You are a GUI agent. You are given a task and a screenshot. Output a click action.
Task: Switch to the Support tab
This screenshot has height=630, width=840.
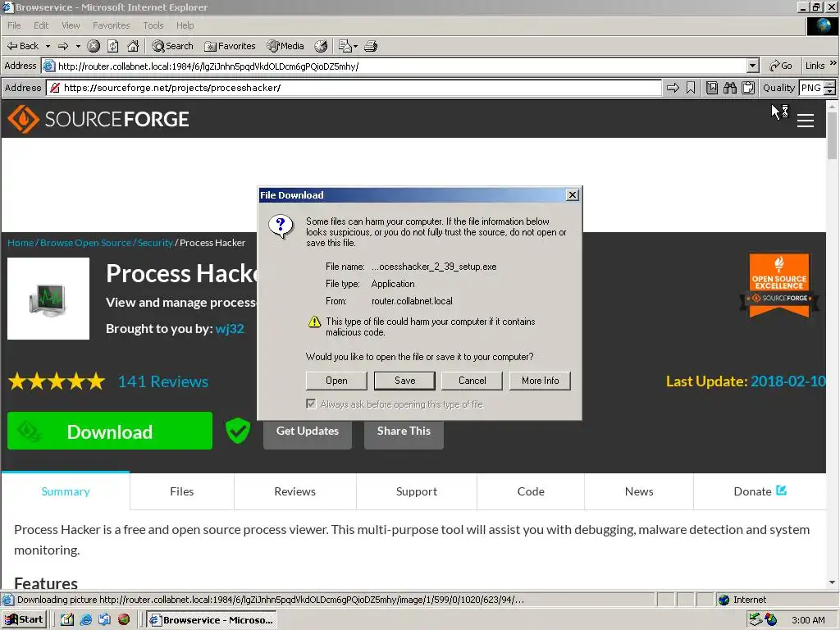pyautogui.click(x=416, y=491)
